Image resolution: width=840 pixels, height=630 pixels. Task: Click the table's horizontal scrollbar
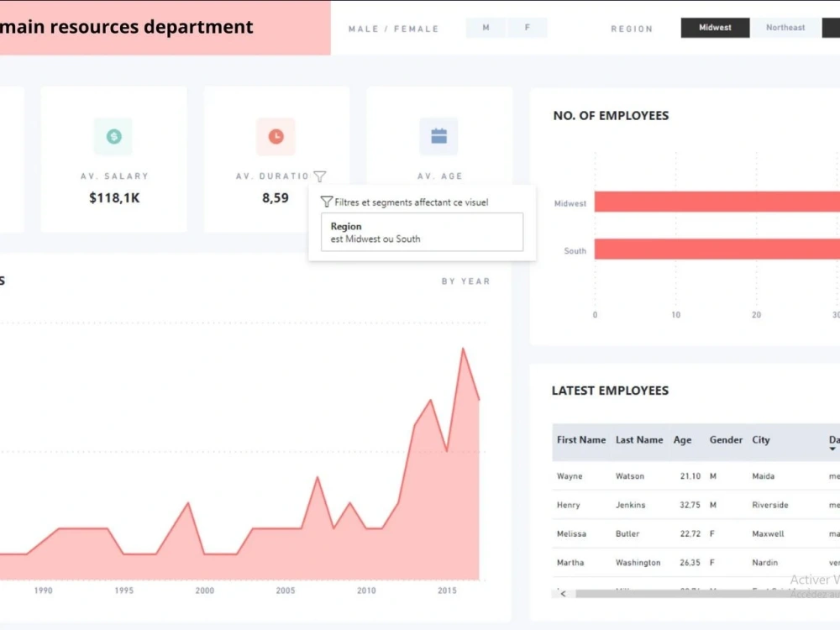point(697,593)
